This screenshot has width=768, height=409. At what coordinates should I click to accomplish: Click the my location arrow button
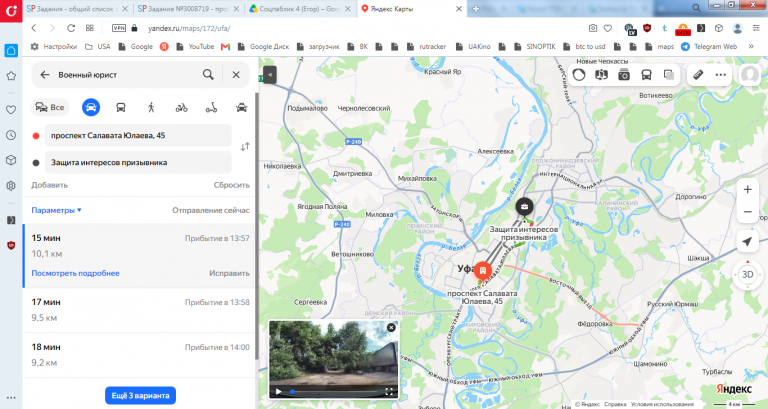coord(747,241)
